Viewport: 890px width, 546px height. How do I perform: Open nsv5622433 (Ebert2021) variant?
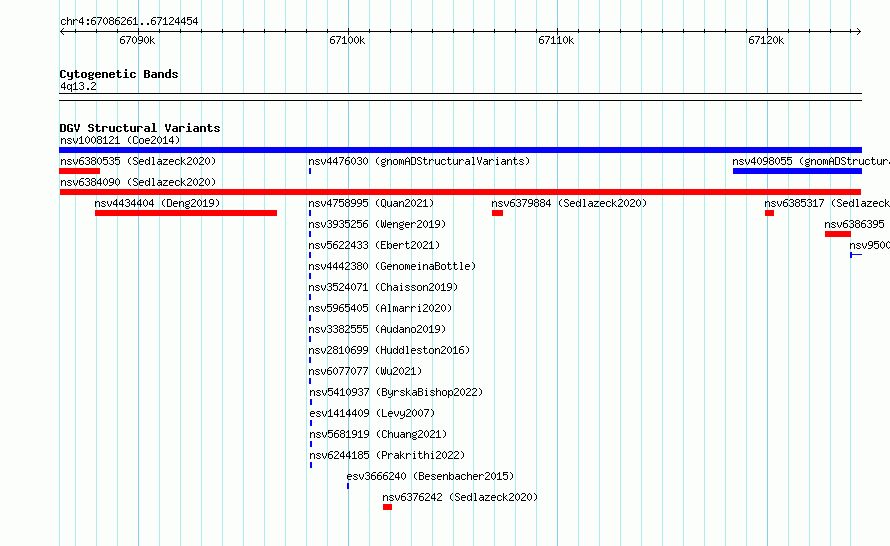tap(374, 245)
